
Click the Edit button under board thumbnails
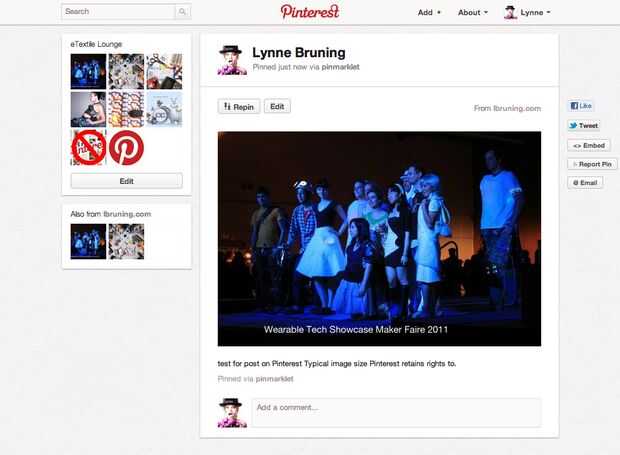click(127, 181)
